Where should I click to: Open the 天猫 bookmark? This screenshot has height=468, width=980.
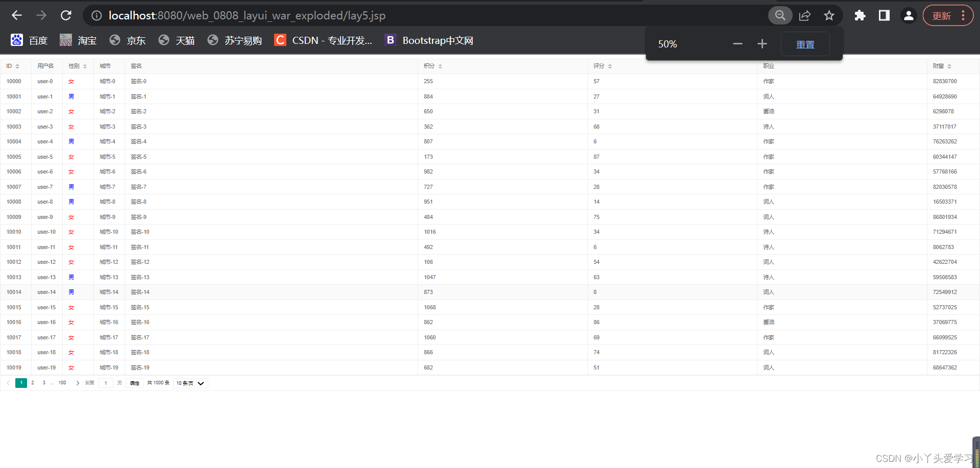coord(177,40)
